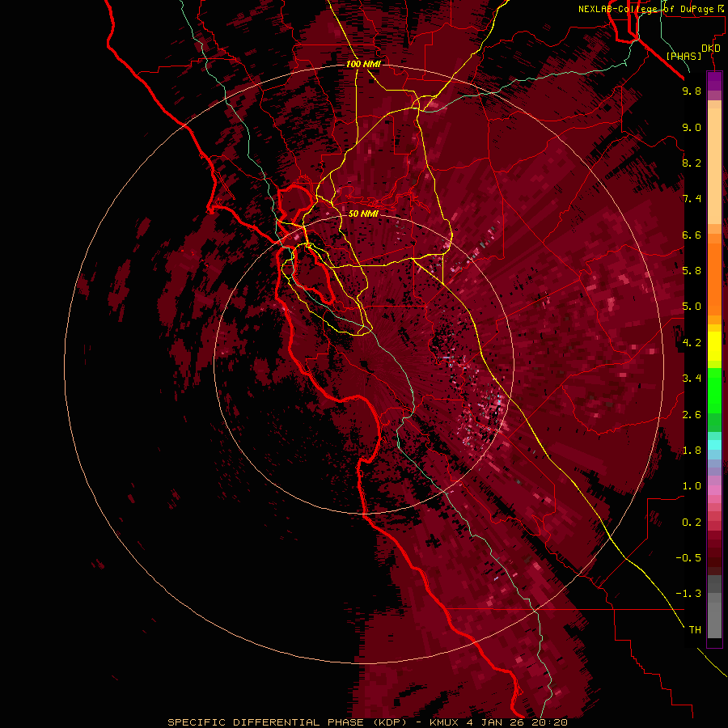Click the 100 NMI range ring label
Image resolution: width=728 pixels, height=728 pixels.
point(363,64)
